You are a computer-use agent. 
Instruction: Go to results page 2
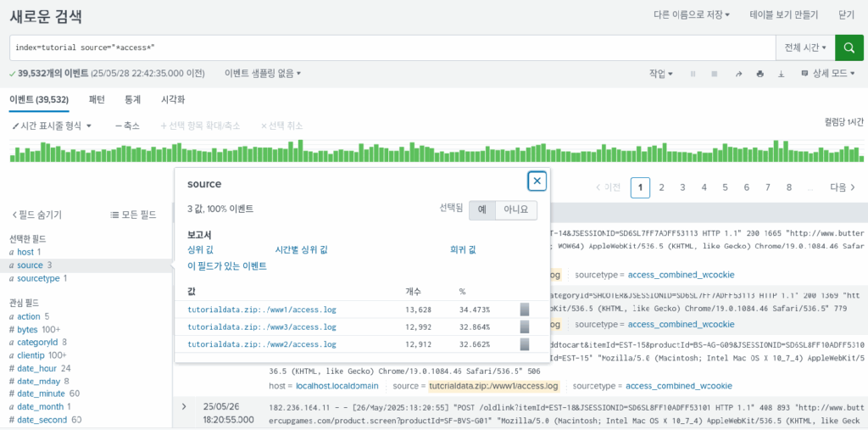point(661,187)
